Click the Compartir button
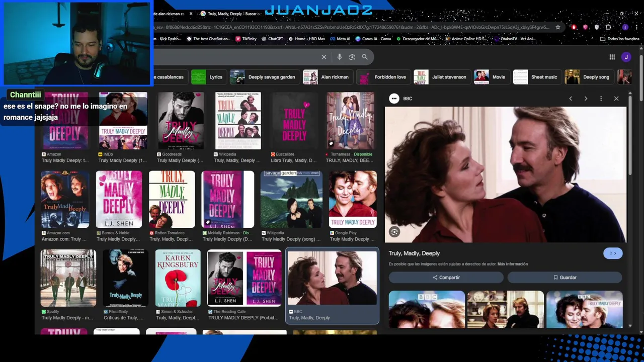The image size is (644, 362). (446, 278)
